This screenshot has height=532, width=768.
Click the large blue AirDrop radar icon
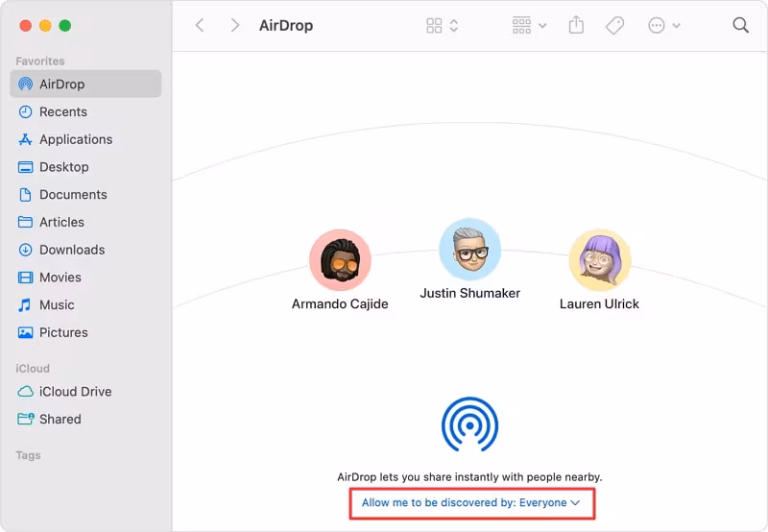pyautogui.click(x=469, y=424)
